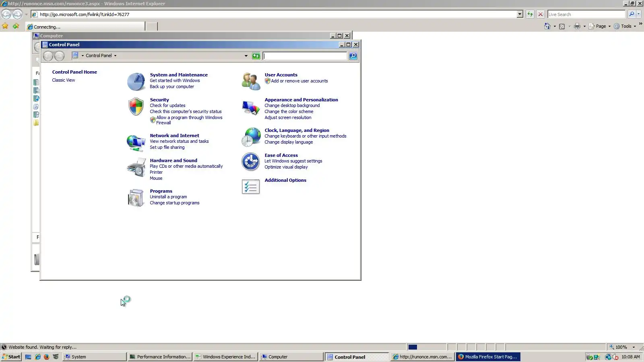Open Check for updates link
Viewport: 644px width, 362px height.
[167, 105]
